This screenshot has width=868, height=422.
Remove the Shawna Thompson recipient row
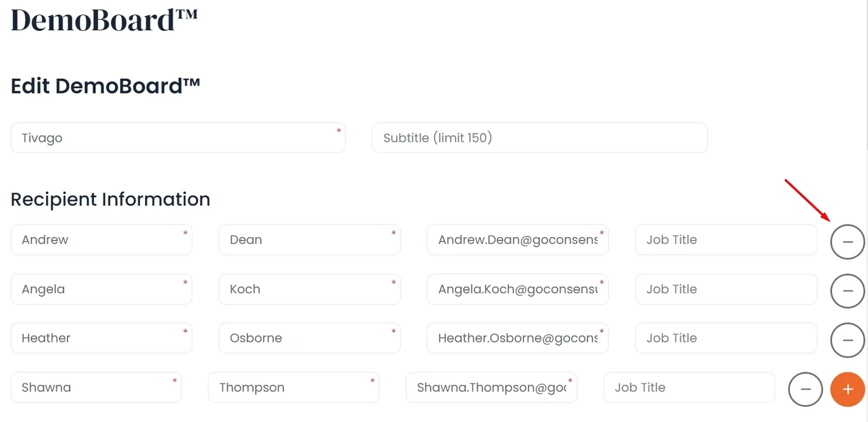[x=806, y=389]
